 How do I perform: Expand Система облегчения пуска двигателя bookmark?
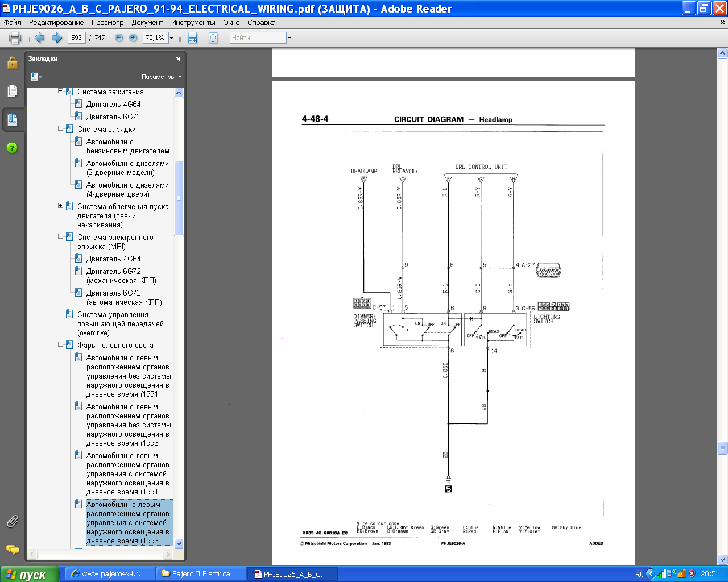pos(60,206)
